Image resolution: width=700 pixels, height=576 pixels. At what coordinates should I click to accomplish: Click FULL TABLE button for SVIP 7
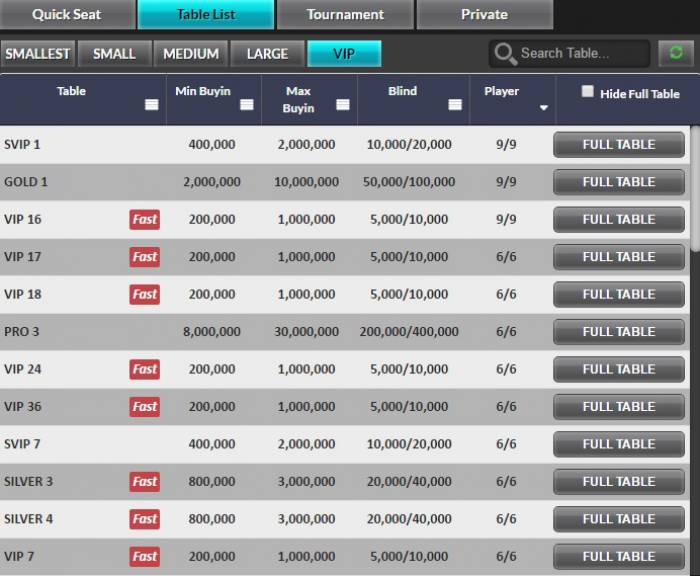(619, 444)
